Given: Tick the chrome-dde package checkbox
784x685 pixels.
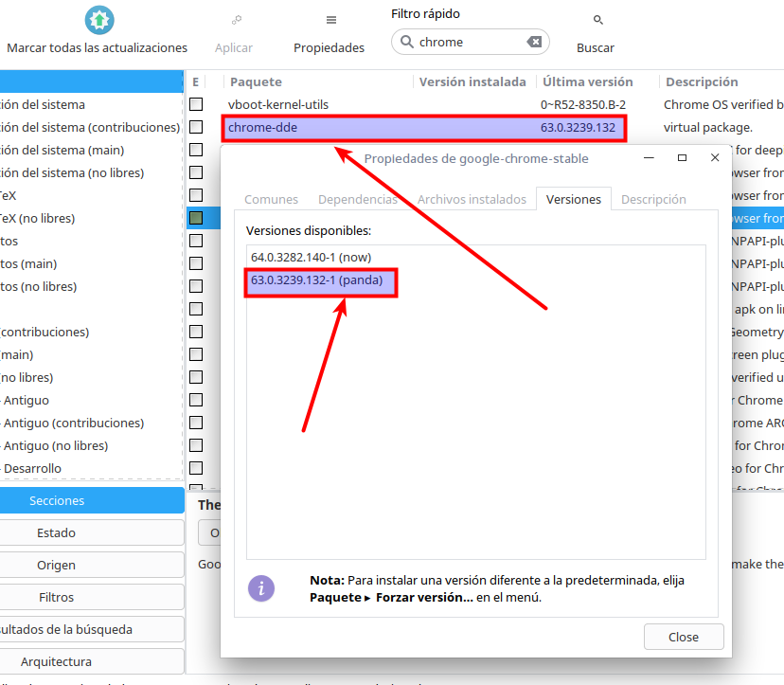Looking at the screenshot, I should [196, 127].
